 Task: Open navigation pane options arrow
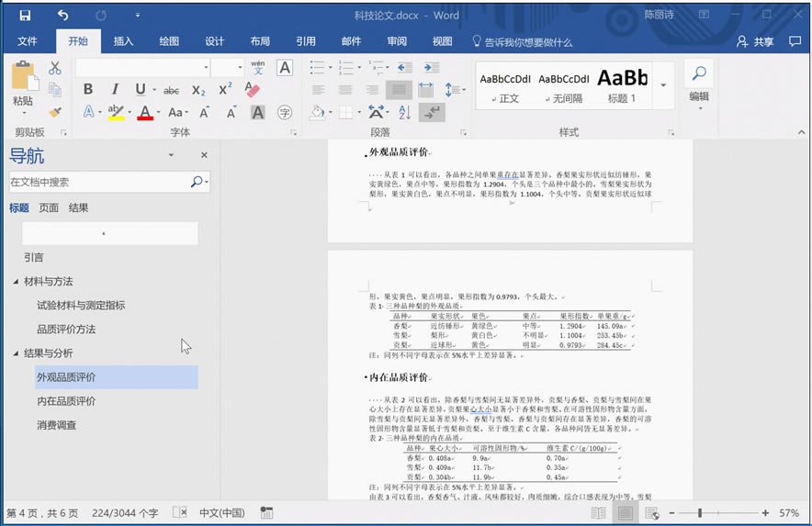point(171,155)
